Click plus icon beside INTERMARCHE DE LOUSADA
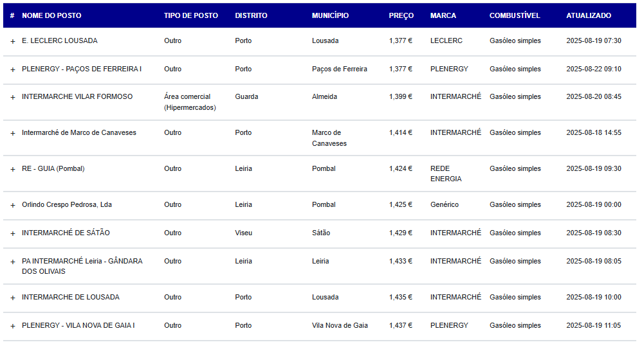644x349 pixels. tap(12, 298)
